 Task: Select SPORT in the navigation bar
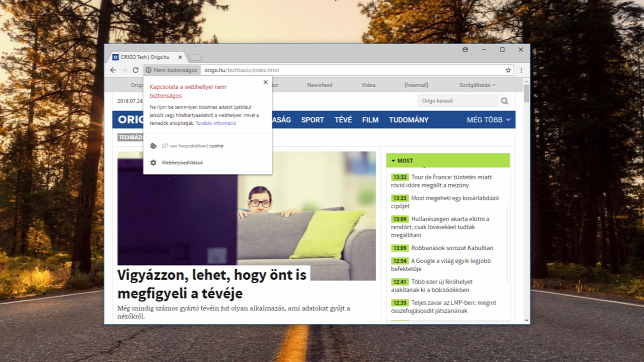coord(313,120)
